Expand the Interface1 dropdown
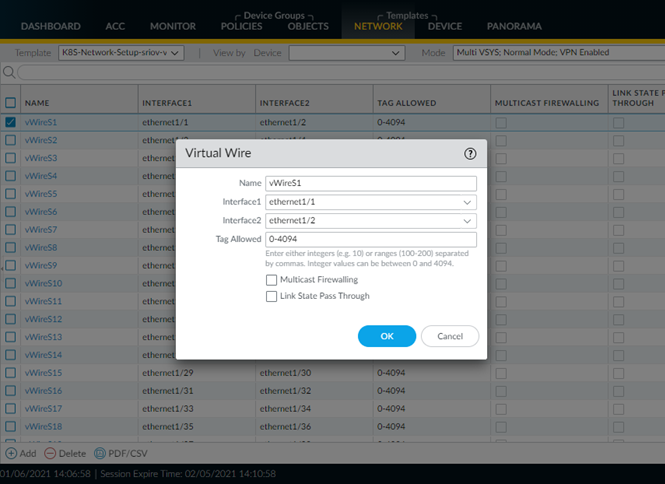Viewport: 665px width, 484px height. (x=468, y=202)
